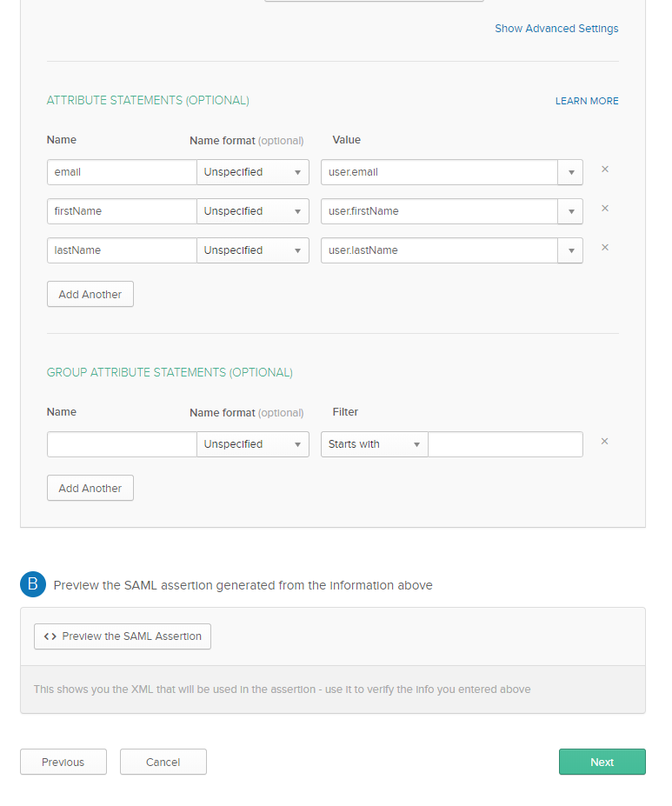Viewport: 672px width, 806px height.
Task: Remove the email attribute row
Action: (605, 170)
